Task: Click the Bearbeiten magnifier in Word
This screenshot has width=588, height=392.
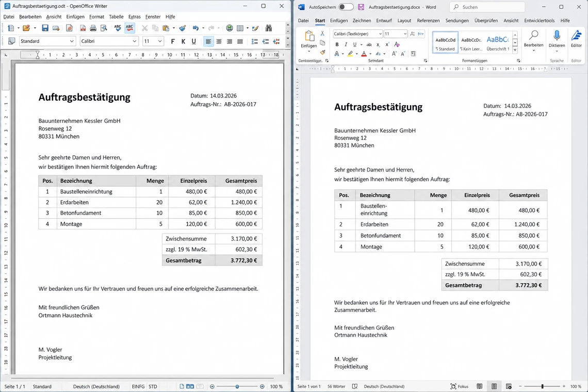Action: [x=533, y=36]
